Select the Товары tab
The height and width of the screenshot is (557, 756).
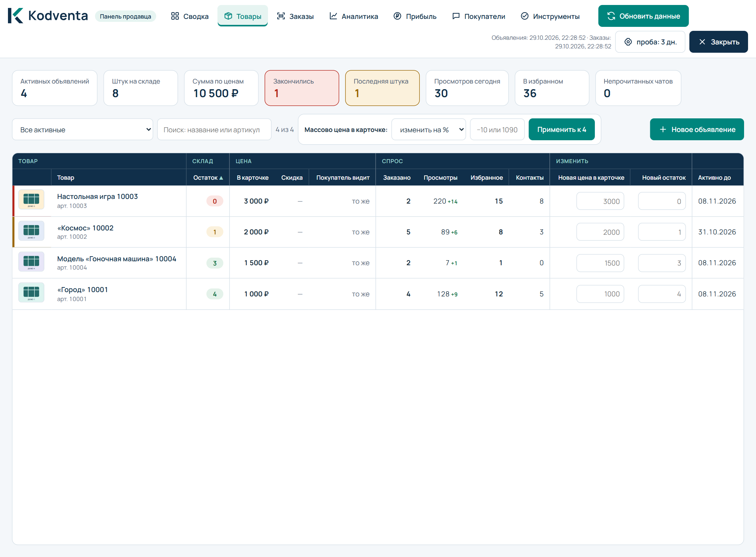(x=242, y=16)
